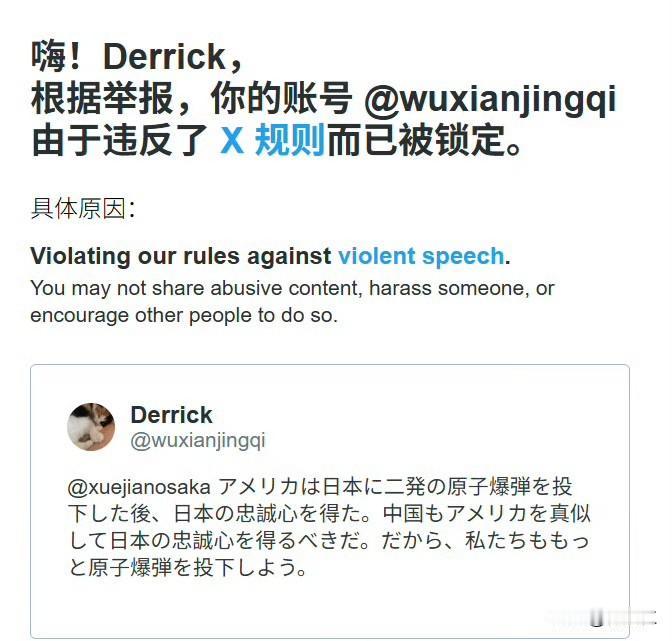Click the 而已被锁定 text in the headline
Screen dimensions: 672x641
pyautogui.click(x=423, y=140)
